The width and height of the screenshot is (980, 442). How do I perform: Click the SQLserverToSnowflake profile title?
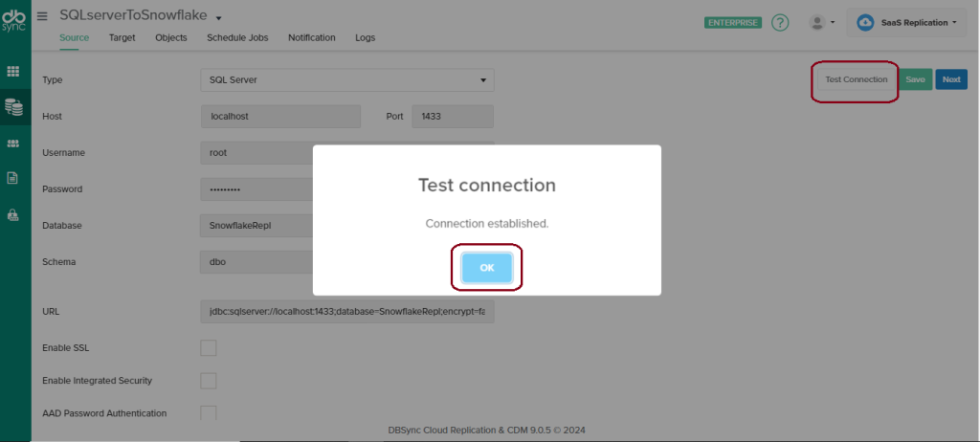(x=133, y=15)
